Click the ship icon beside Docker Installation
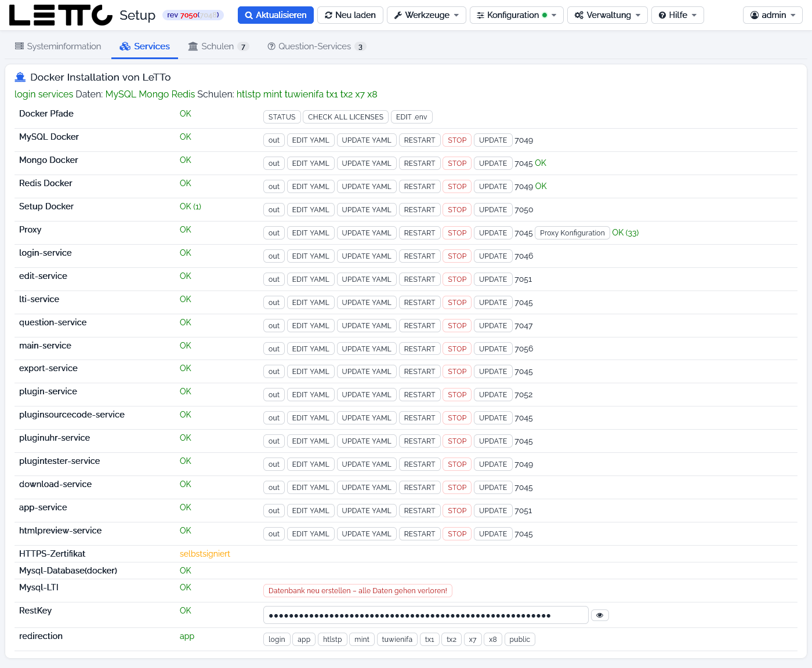This screenshot has width=812, height=668. (x=20, y=77)
